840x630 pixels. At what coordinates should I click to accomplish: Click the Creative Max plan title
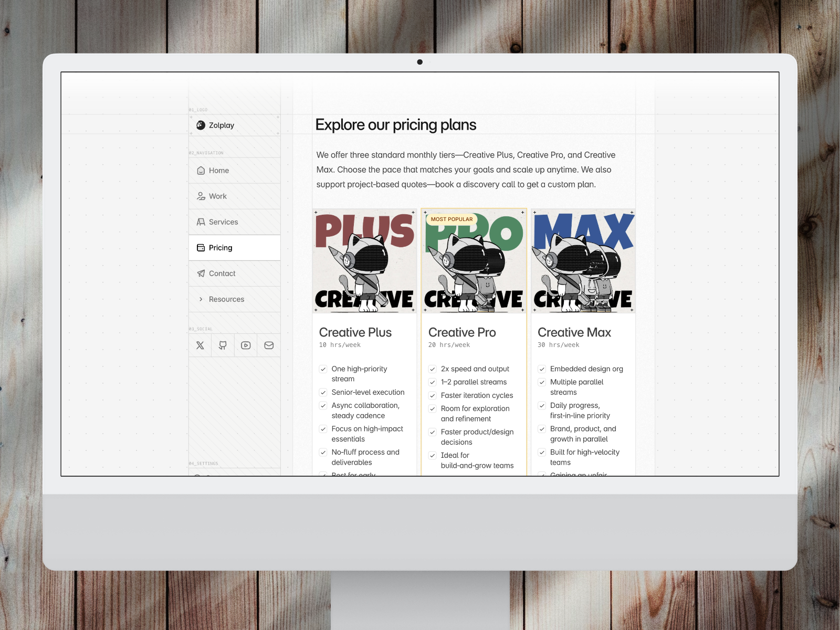[x=574, y=332]
